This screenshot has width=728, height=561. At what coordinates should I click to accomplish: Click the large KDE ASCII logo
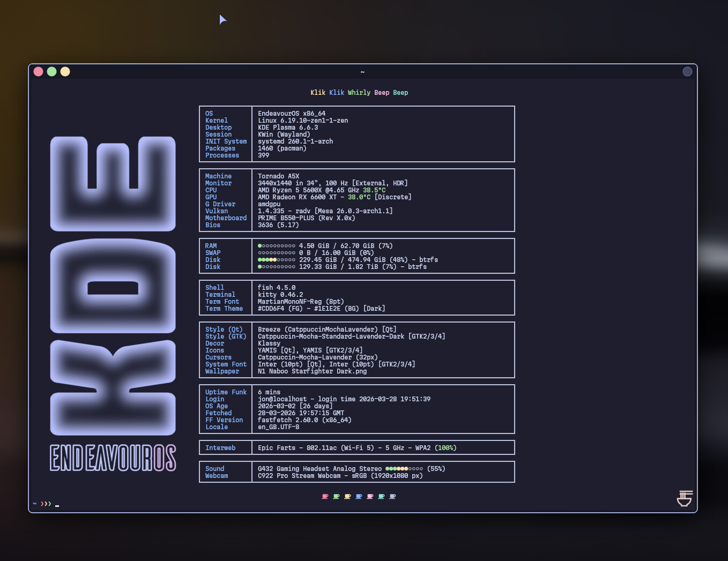[113, 286]
